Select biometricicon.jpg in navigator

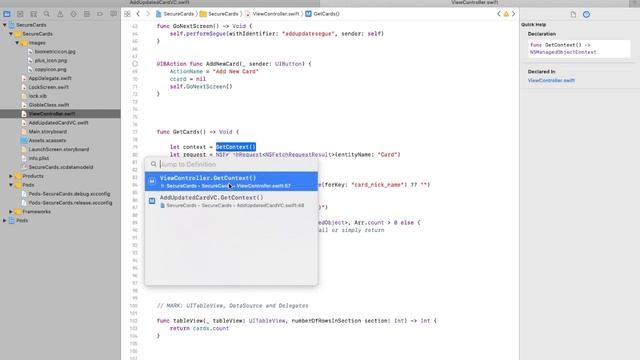pyautogui.click(x=55, y=52)
